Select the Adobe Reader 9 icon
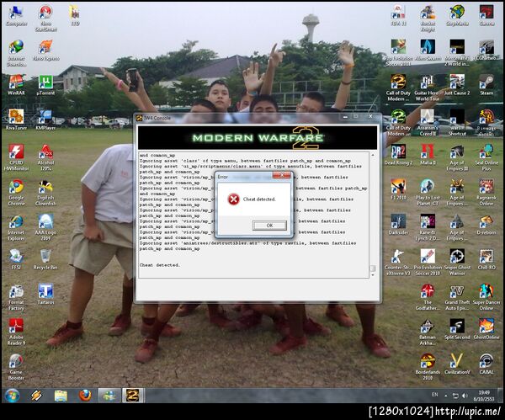505x420 pixels. click(x=16, y=332)
